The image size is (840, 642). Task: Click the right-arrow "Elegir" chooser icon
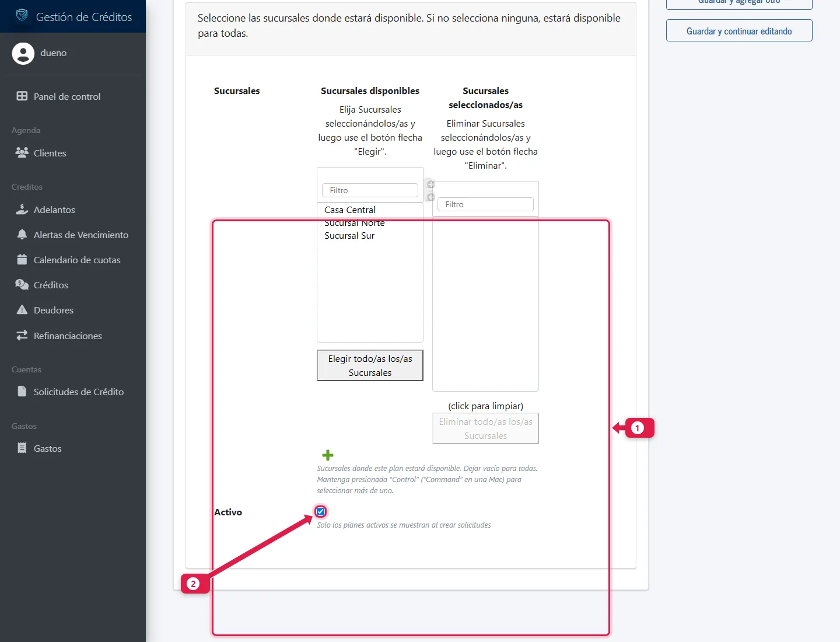click(x=431, y=184)
